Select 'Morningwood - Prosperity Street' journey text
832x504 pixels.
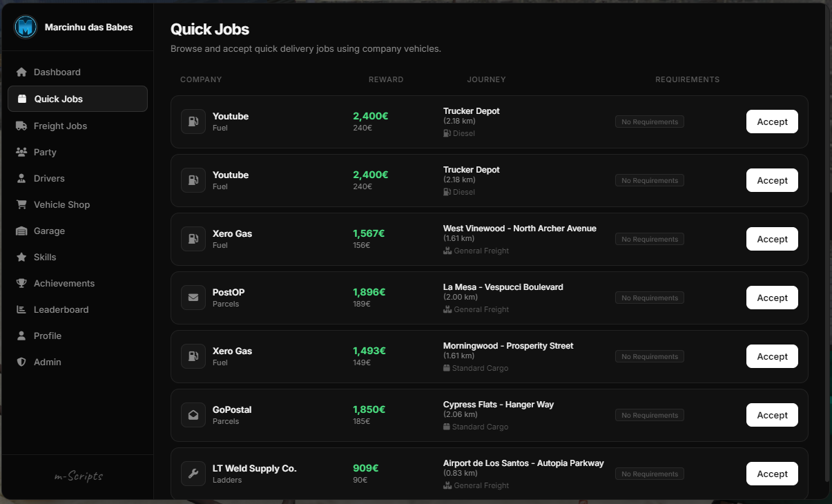(x=508, y=346)
